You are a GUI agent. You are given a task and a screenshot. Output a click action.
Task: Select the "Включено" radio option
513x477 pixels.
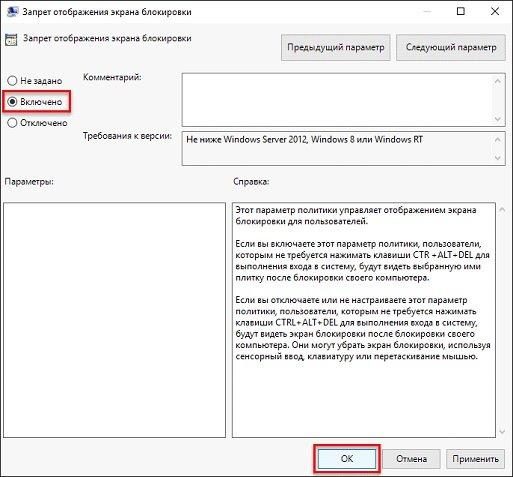point(12,102)
